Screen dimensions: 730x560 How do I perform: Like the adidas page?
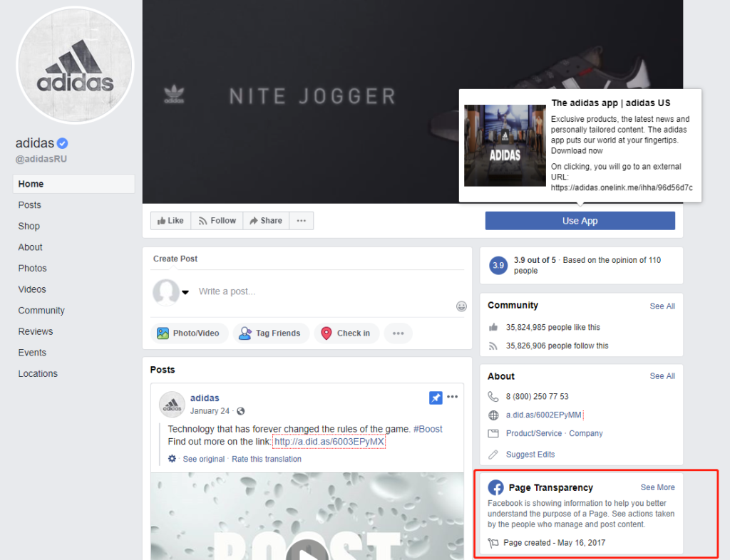click(x=170, y=220)
